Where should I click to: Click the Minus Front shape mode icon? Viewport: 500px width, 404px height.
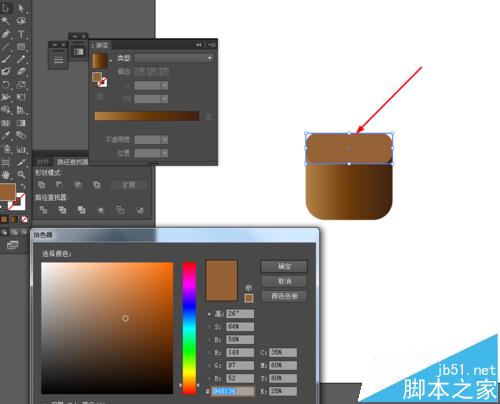point(59,184)
